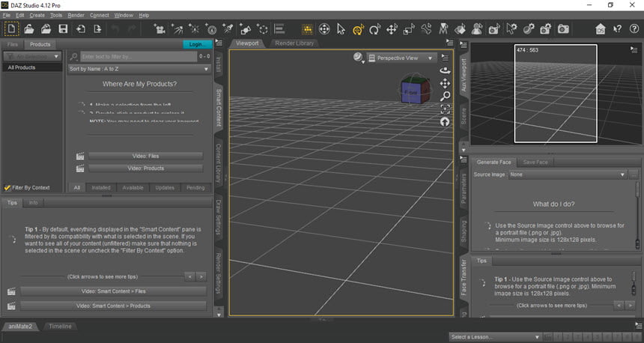Click the Export file icon
This screenshot has height=343, width=644.
(97, 29)
